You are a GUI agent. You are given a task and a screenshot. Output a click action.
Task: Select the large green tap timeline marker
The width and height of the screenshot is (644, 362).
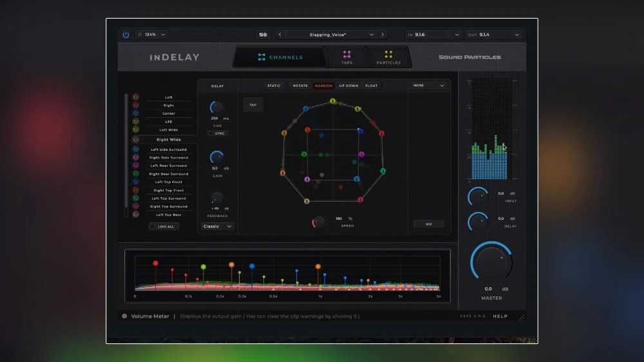[204, 267]
